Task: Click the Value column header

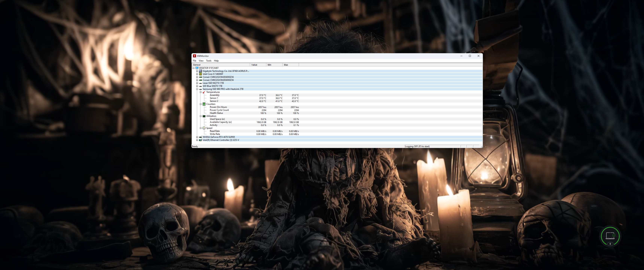Action: 258,65
